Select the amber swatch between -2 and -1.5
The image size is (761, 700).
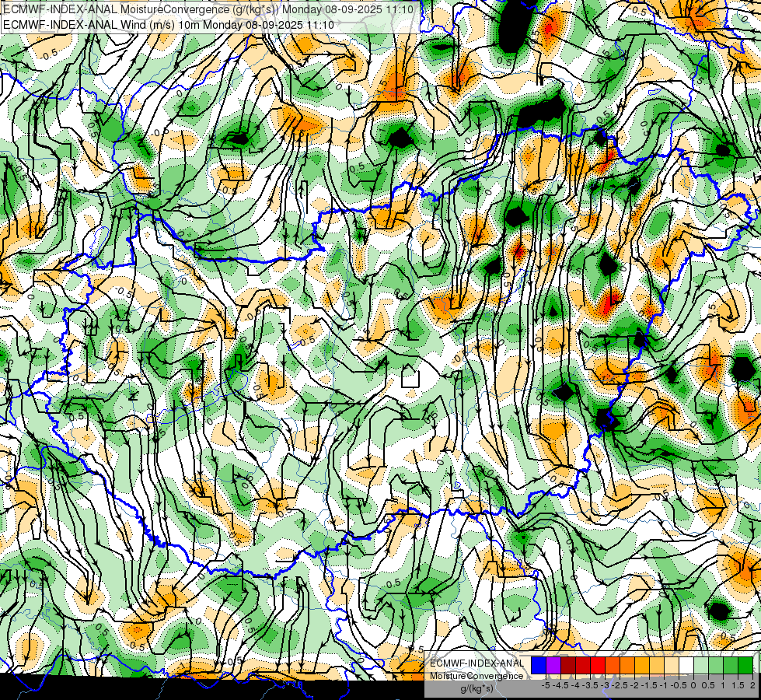[642, 666]
